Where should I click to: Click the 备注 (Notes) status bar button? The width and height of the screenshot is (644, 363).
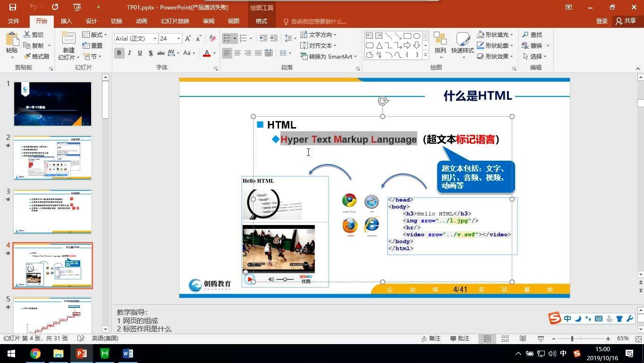(x=431, y=338)
